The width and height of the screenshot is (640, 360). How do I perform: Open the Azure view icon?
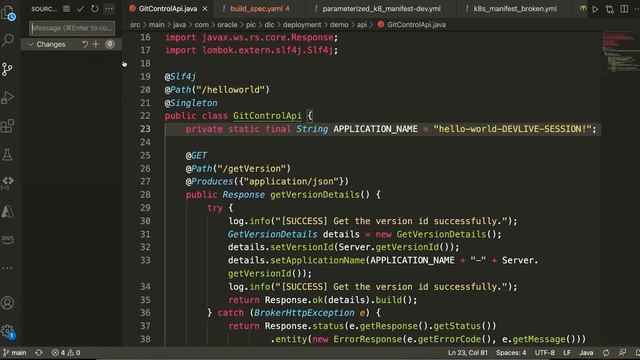coord(7,211)
